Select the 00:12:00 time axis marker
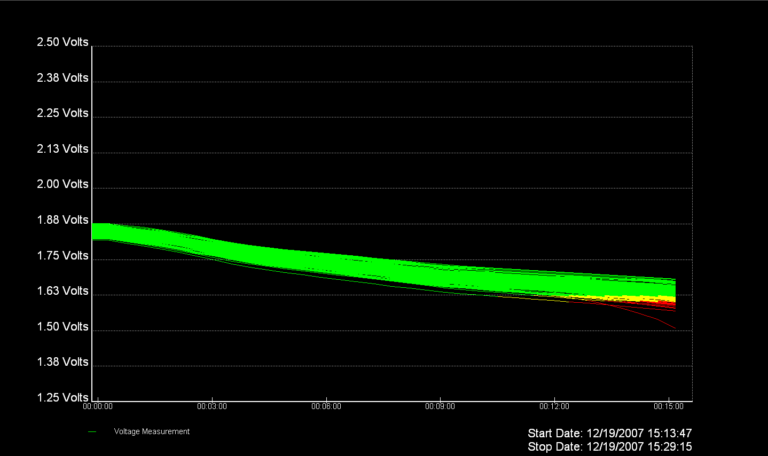This screenshot has height=456, width=768. point(554,407)
